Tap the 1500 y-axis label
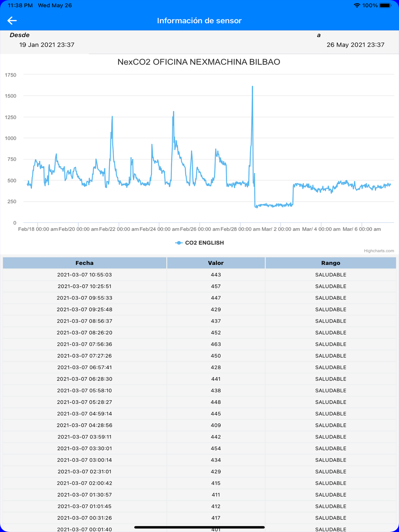This screenshot has width=399, height=532. (10, 96)
